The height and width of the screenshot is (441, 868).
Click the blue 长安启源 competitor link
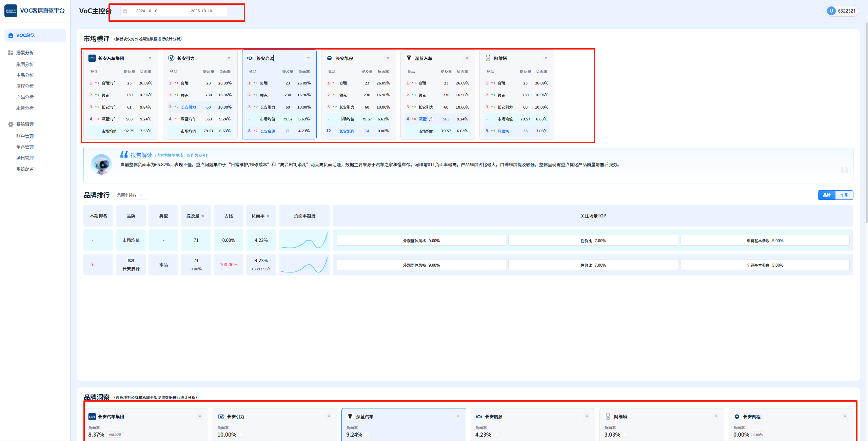[x=268, y=131]
